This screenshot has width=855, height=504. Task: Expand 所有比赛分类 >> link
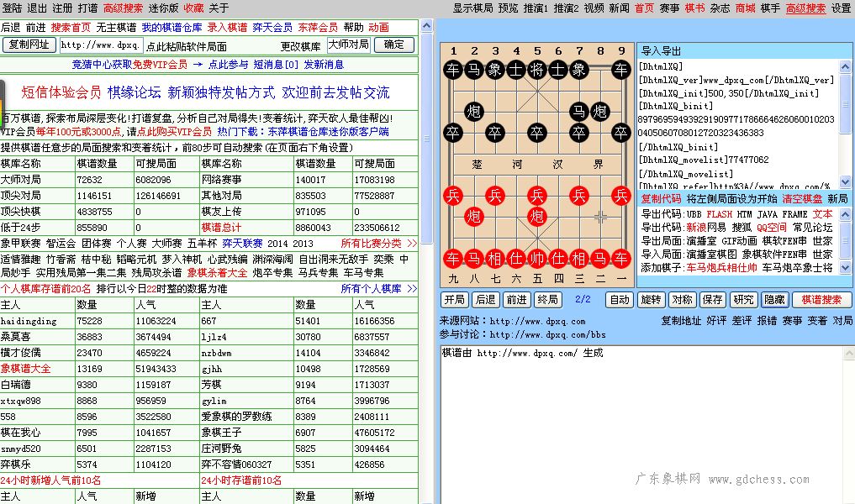379,243
